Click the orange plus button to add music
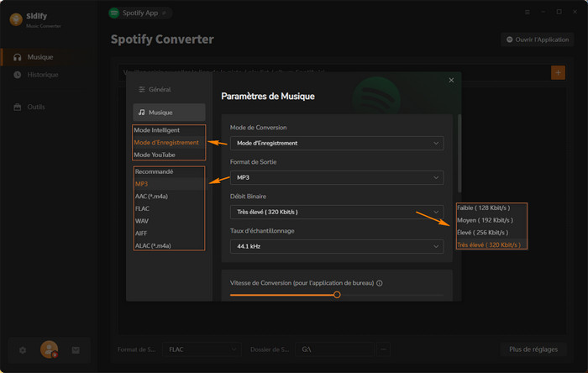The height and width of the screenshot is (373, 588). (558, 73)
